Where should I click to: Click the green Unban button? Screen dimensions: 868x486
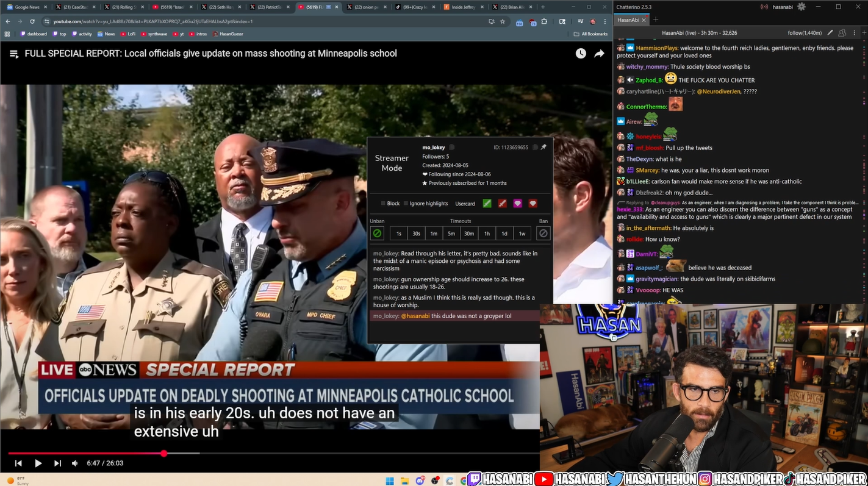pyautogui.click(x=377, y=234)
